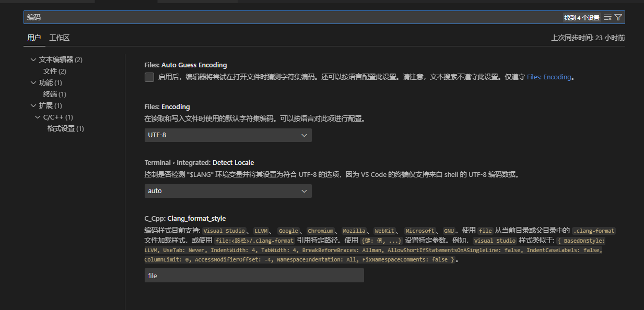Select 文件 (2) in the settings tree

click(54, 71)
